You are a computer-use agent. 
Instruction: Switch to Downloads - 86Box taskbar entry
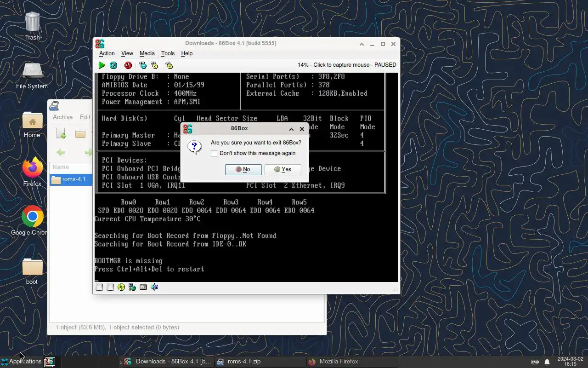coord(168,362)
